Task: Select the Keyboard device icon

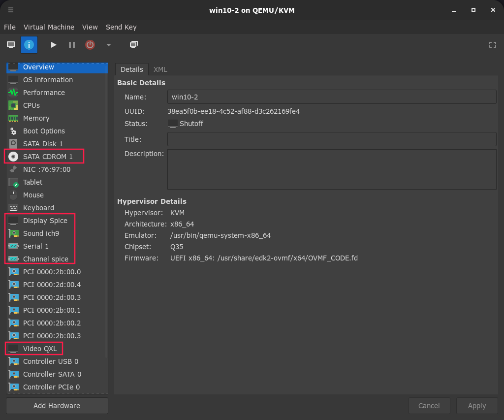Action: point(13,208)
